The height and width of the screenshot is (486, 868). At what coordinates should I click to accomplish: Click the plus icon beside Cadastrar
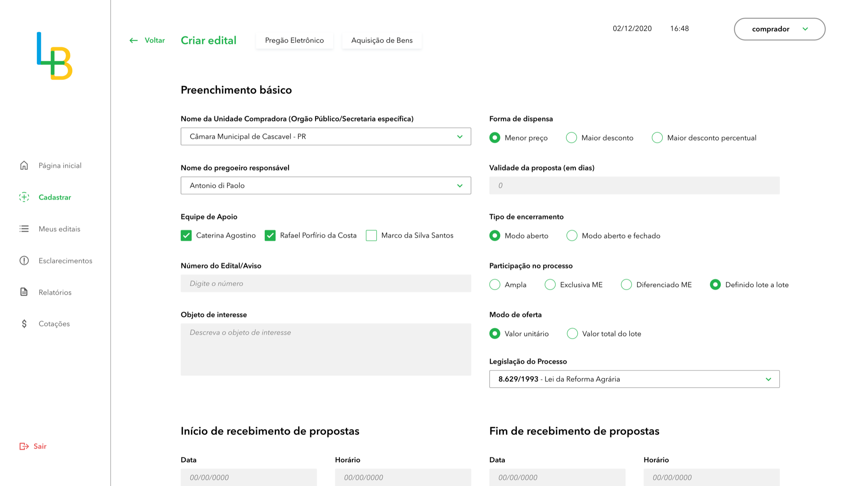click(x=24, y=197)
